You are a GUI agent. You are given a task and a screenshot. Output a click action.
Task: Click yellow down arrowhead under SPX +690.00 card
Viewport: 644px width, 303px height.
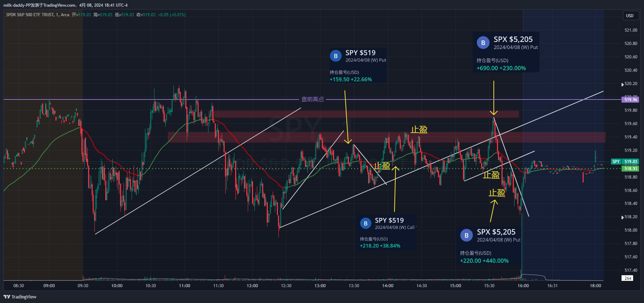pos(494,113)
